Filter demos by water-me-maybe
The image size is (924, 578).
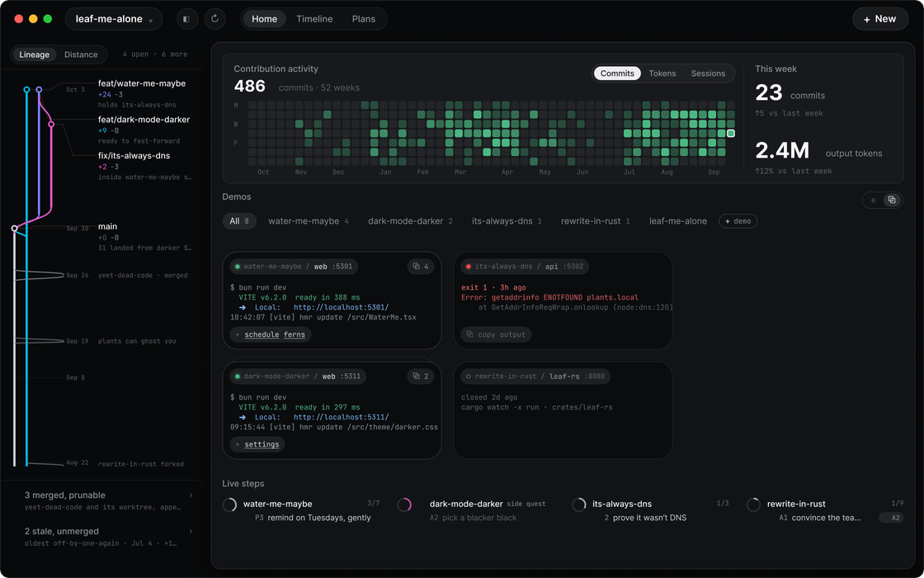pyautogui.click(x=309, y=221)
